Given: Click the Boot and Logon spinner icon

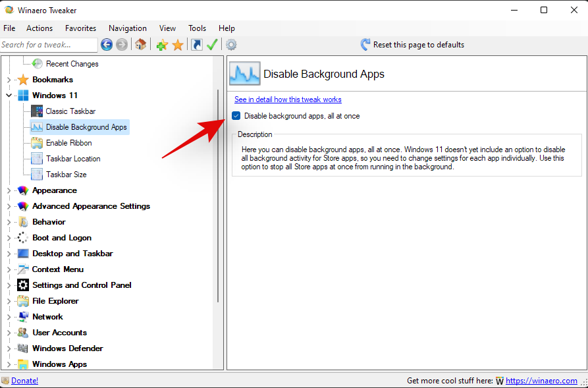Looking at the screenshot, I should point(23,238).
